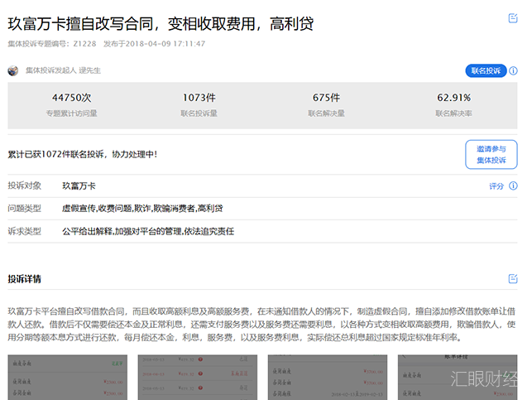This screenshot has width=532, height=400.
Task: Click the 诉求类型 label
Action: pyautogui.click(x=25, y=231)
